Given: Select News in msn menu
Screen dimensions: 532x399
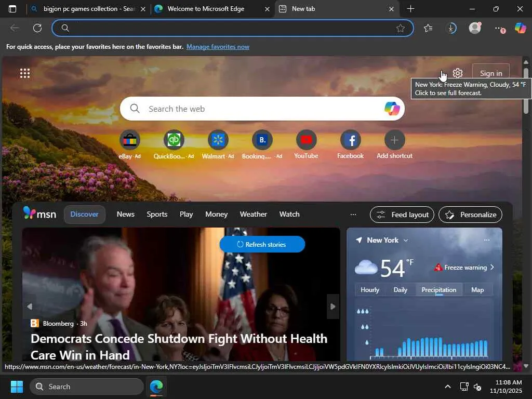Looking at the screenshot, I should click(126, 214).
